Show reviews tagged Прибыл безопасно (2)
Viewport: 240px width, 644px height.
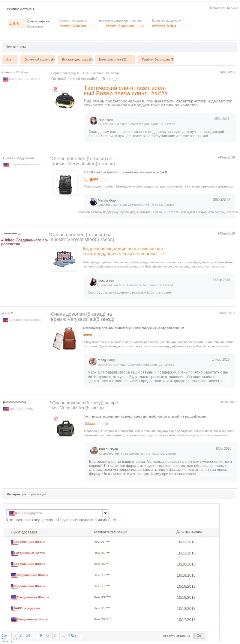[156, 60]
